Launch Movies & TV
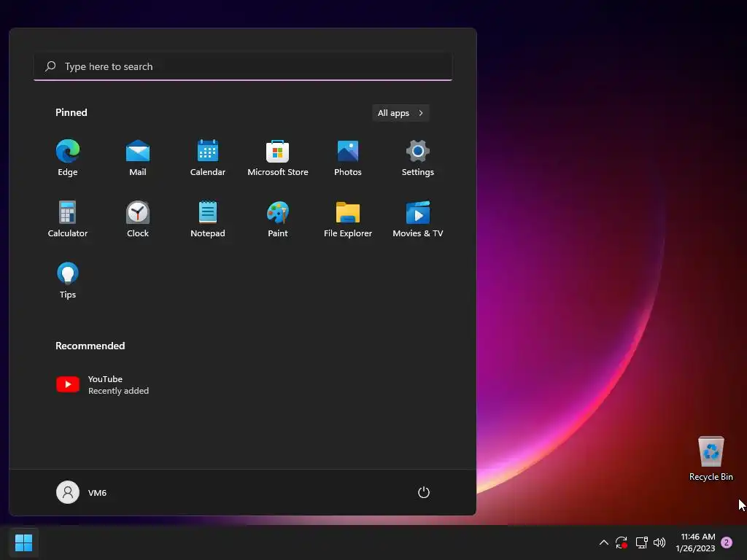This screenshot has width=747, height=560. [x=418, y=219]
